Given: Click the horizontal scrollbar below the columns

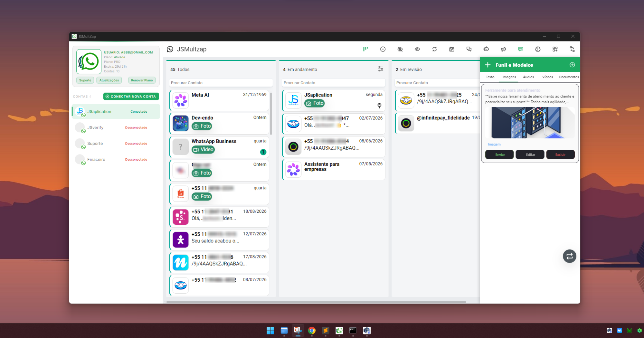Looking at the screenshot, I should [x=316, y=302].
